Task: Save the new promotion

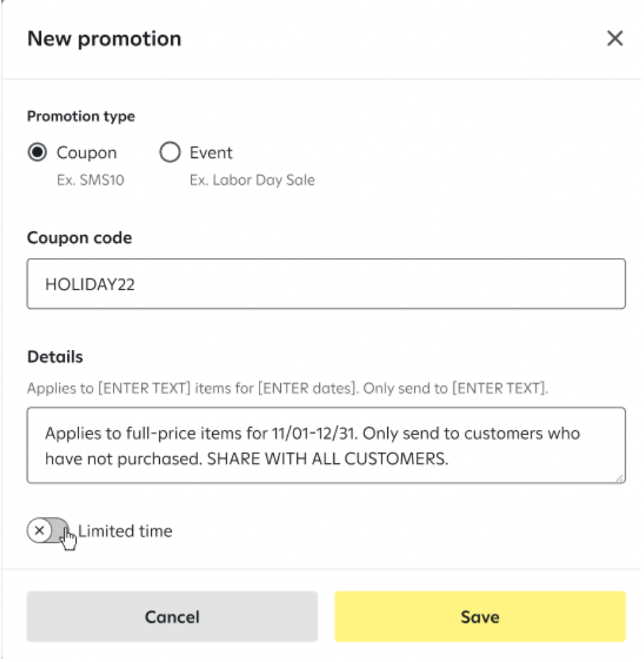Action: (480, 617)
